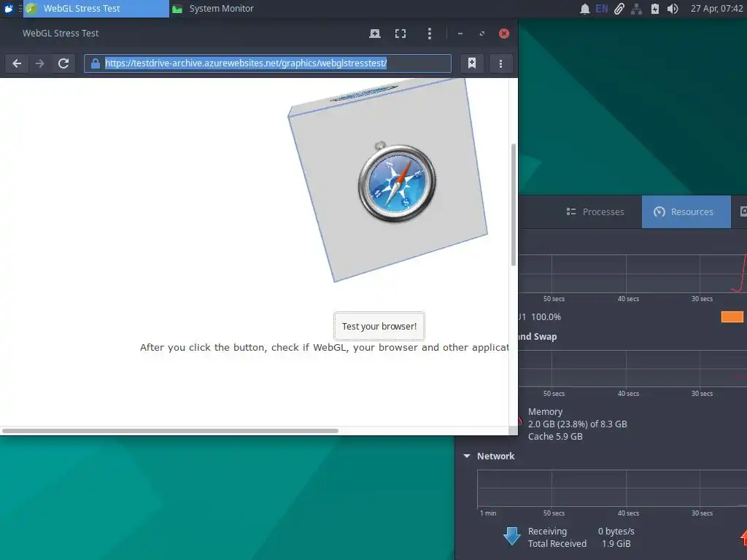This screenshot has height=560, width=747.
Task: Open the browser menu beside the bookmark icon
Action: tap(500, 63)
